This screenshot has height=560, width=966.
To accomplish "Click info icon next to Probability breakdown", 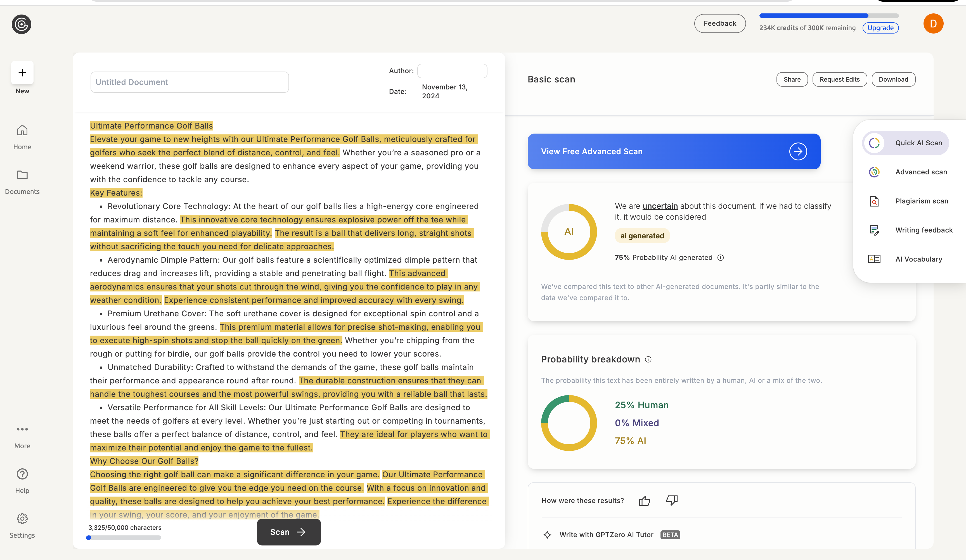I will pos(648,360).
